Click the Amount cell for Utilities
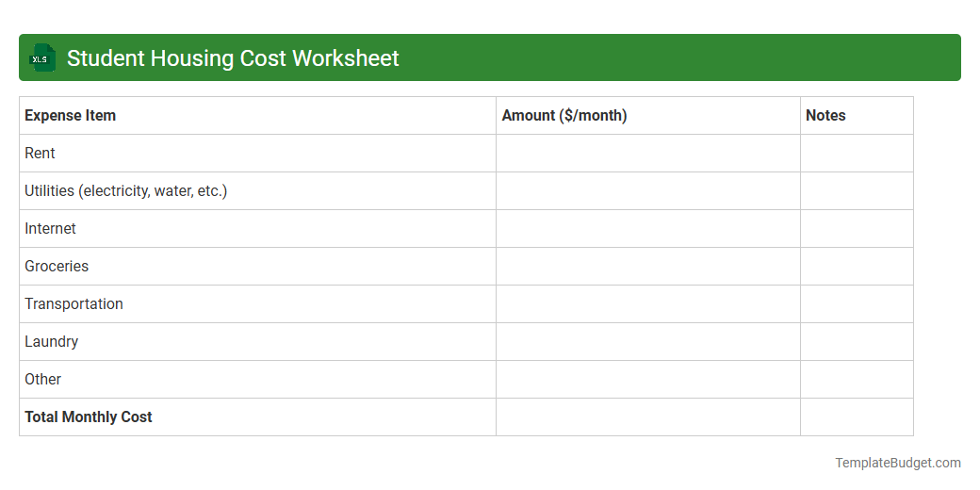The image size is (980, 490). pos(648,191)
